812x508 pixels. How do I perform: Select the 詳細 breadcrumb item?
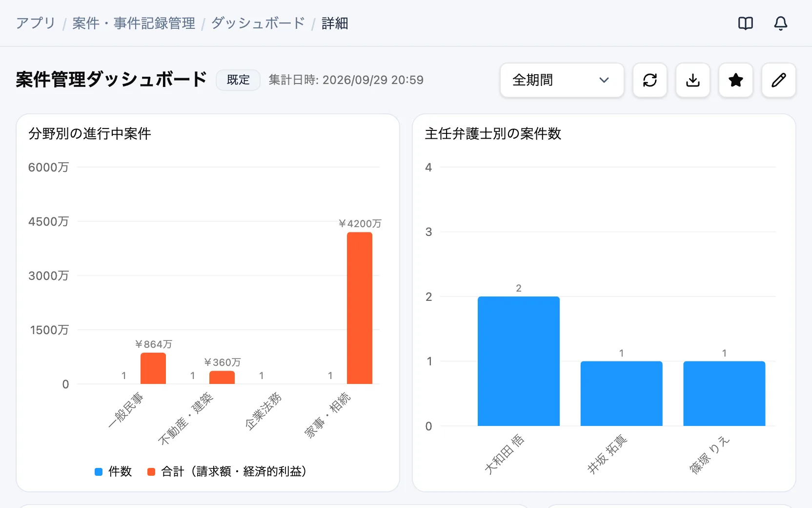point(335,23)
